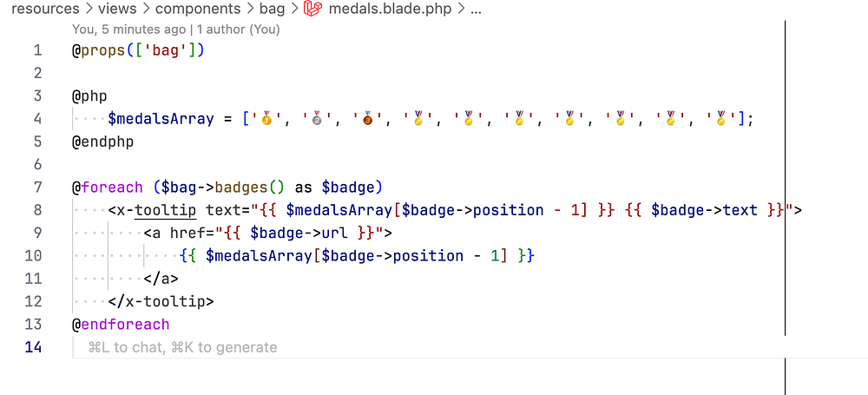
Task: Click the Laravel icon in the breadcrumb
Action: (x=312, y=10)
